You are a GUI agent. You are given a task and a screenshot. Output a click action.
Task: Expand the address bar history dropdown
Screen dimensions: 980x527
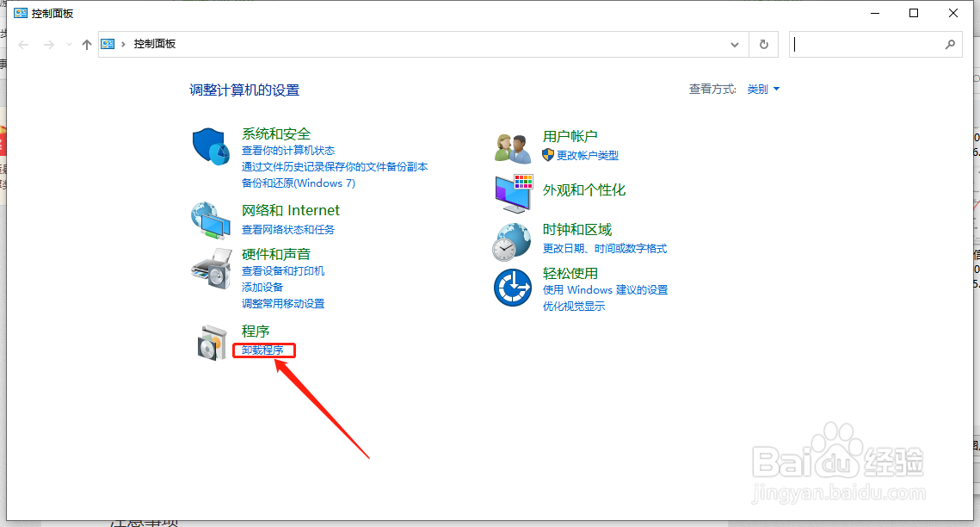734,44
